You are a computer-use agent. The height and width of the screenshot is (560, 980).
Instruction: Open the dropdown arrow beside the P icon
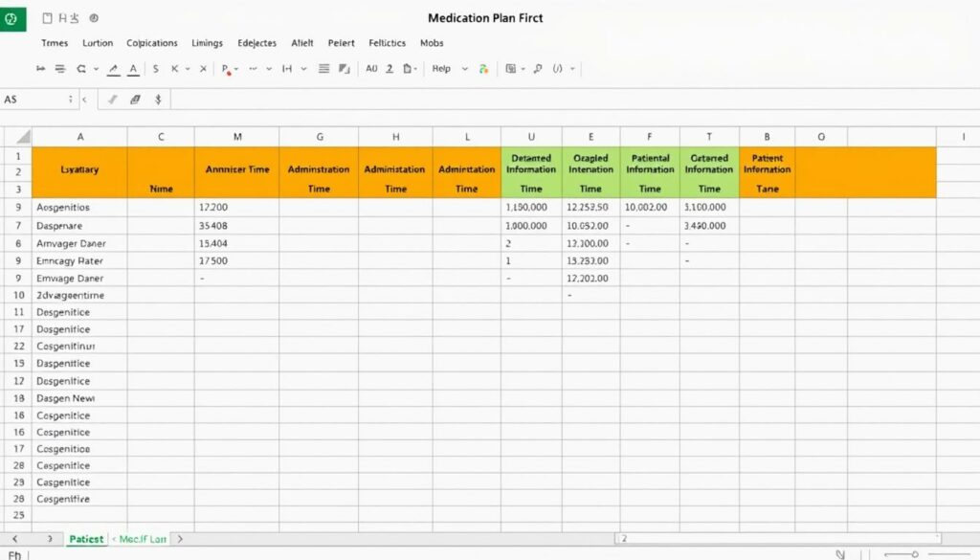[x=236, y=69]
